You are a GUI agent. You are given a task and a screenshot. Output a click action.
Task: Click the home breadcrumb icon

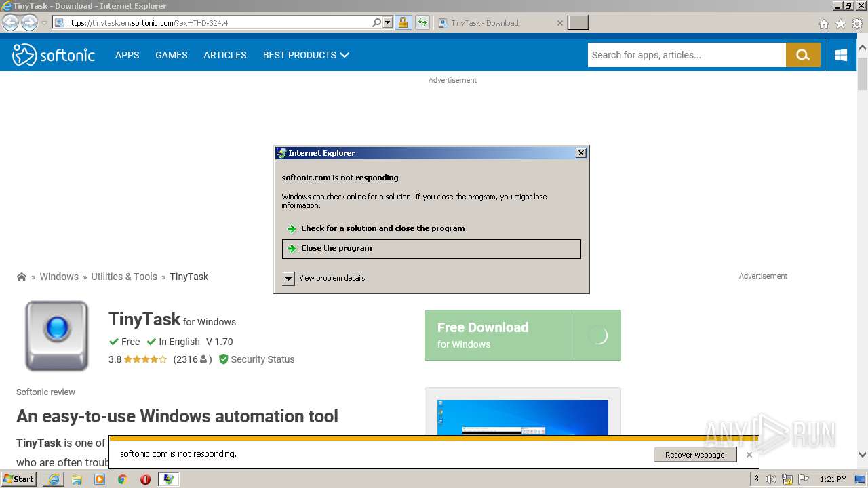(22, 277)
